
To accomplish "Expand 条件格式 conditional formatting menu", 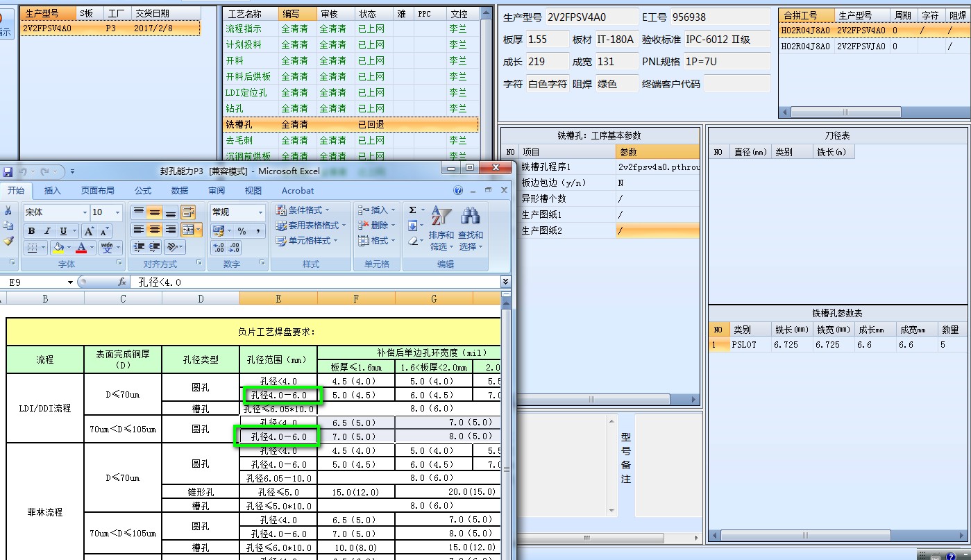I will pos(303,210).
